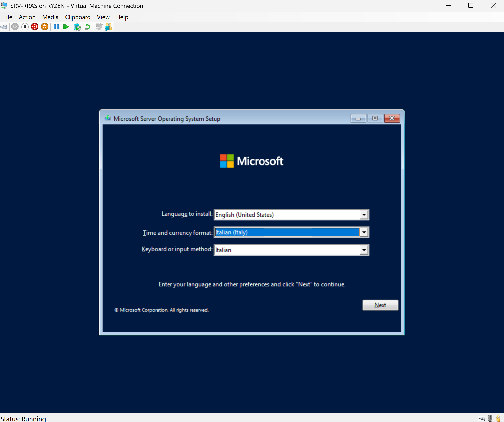
Task: Open the Action menu
Action: (x=27, y=17)
